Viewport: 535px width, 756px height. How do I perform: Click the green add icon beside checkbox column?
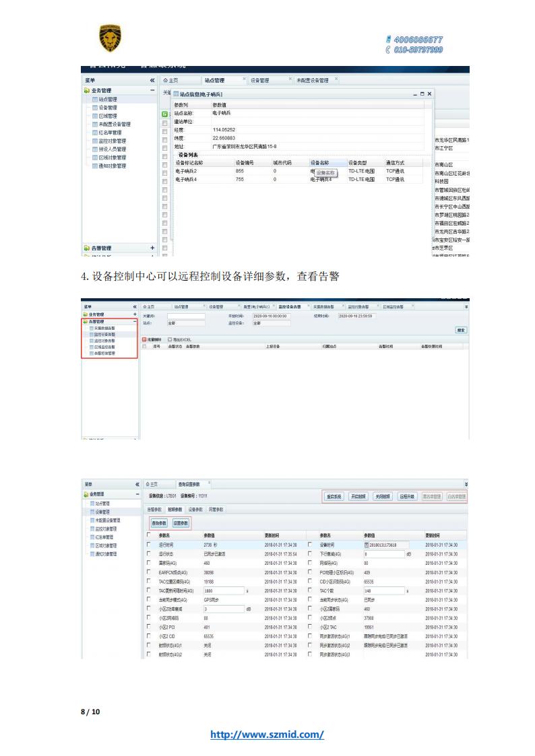(164, 114)
